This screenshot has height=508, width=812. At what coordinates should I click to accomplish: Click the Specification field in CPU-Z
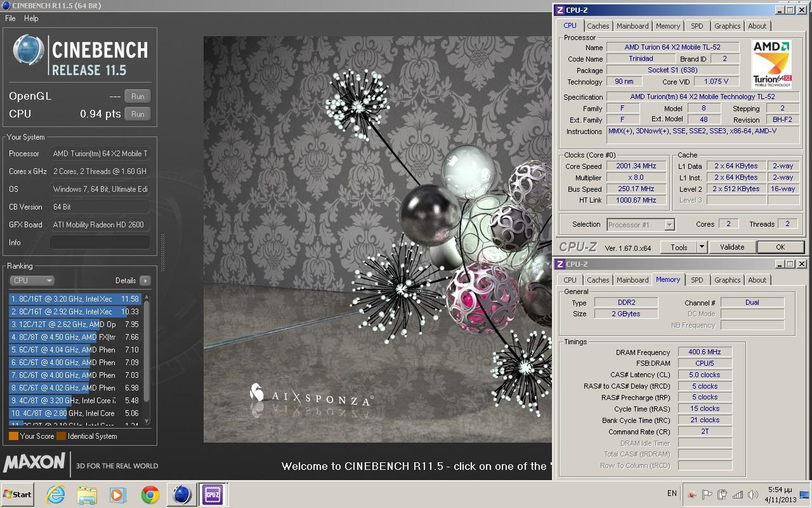point(702,97)
